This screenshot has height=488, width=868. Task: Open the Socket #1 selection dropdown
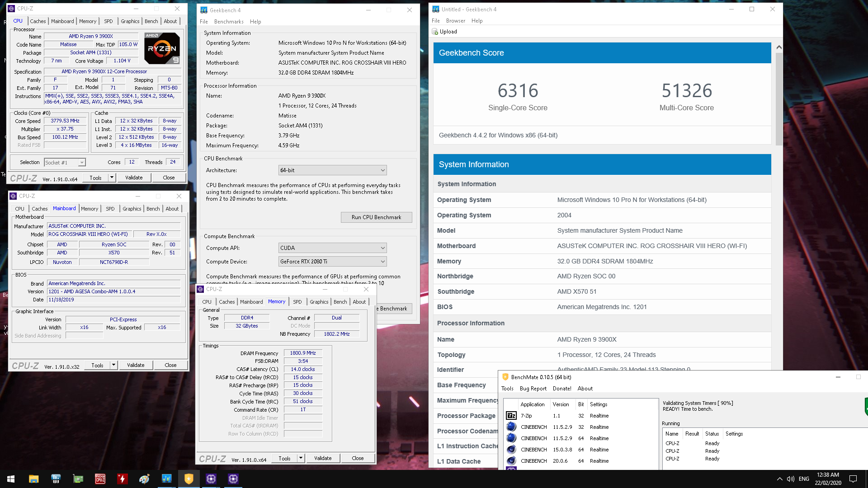[65, 163]
